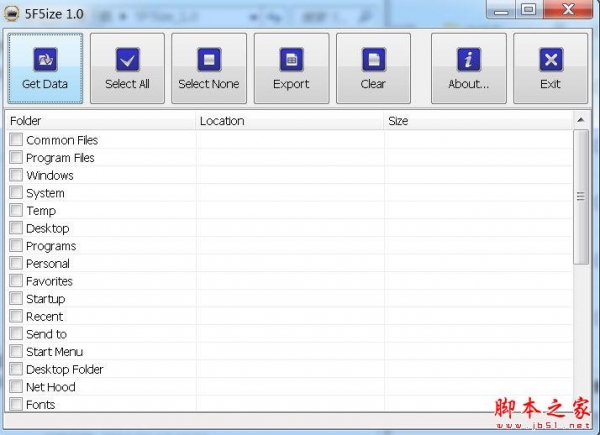This screenshot has width=600, height=435.
Task: Tick the System checkbox
Action: click(x=16, y=192)
